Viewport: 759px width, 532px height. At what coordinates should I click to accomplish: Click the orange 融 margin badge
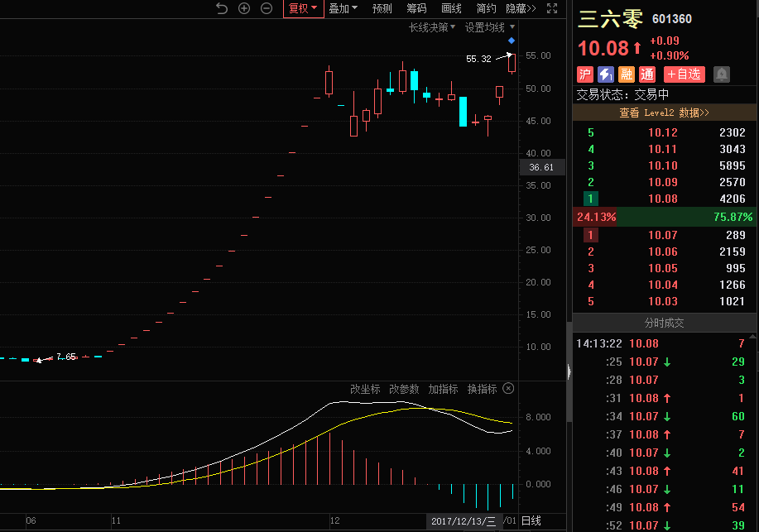pos(627,74)
